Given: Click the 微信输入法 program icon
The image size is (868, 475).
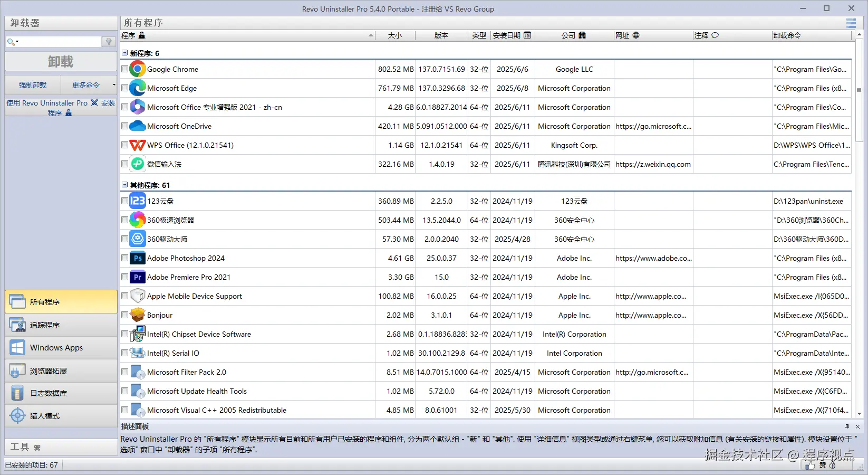Looking at the screenshot, I should (x=138, y=164).
